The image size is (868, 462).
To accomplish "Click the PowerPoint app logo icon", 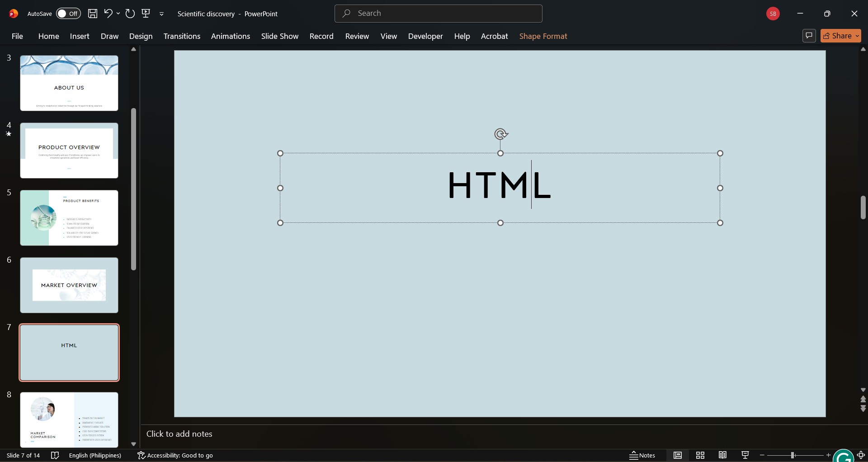I will [x=14, y=14].
